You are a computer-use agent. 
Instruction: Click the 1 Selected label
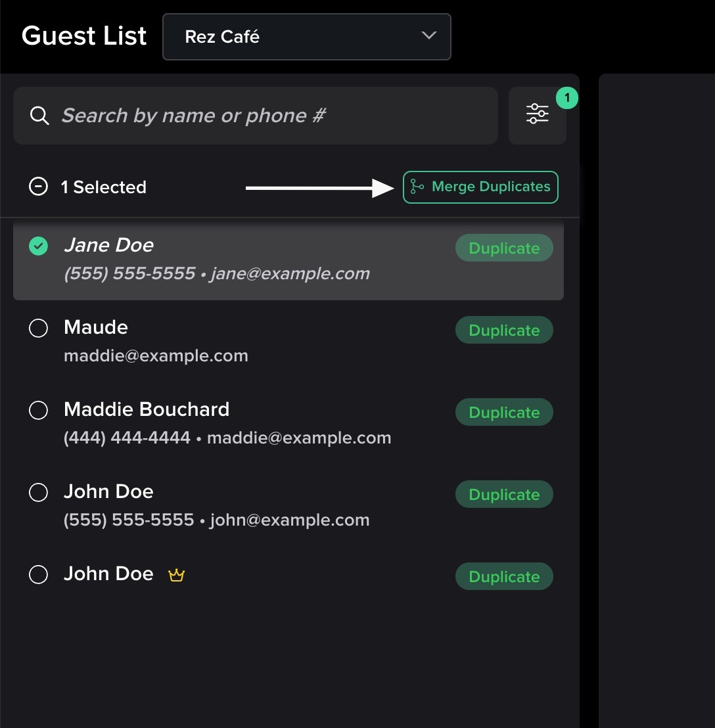104,187
